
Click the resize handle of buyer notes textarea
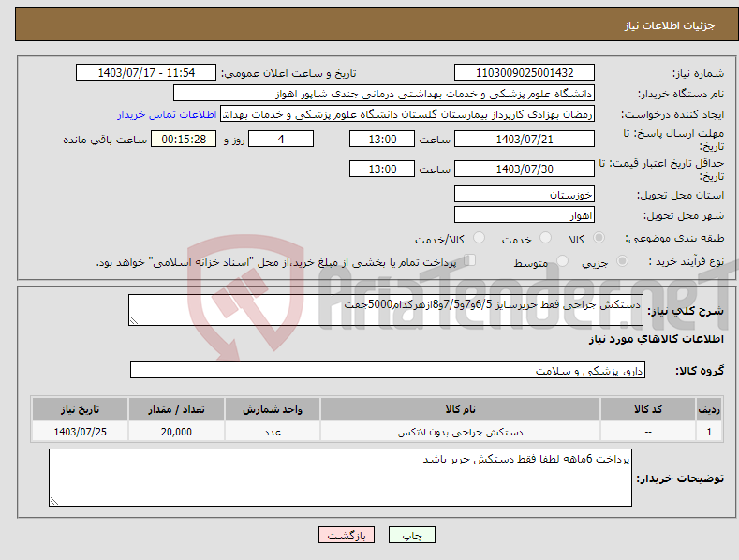(54, 501)
